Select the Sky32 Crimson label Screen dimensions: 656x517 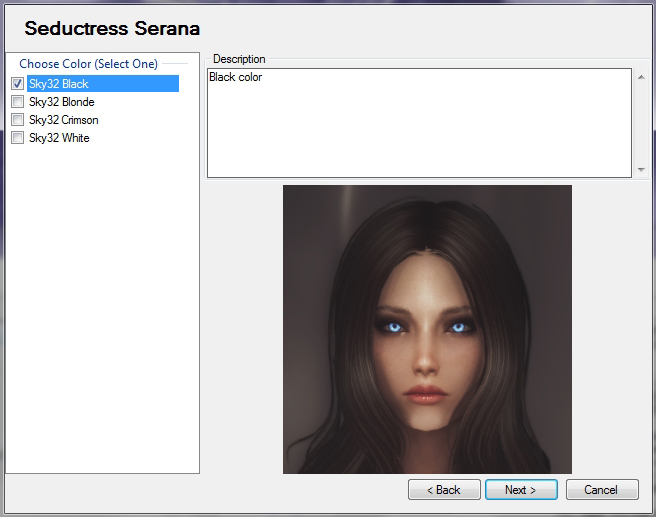(x=64, y=120)
